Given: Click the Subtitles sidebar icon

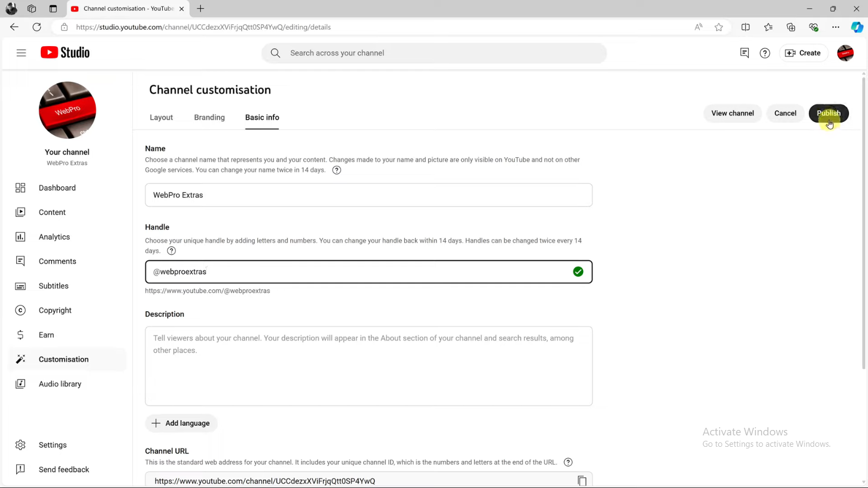Looking at the screenshot, I should coord(21,286).
